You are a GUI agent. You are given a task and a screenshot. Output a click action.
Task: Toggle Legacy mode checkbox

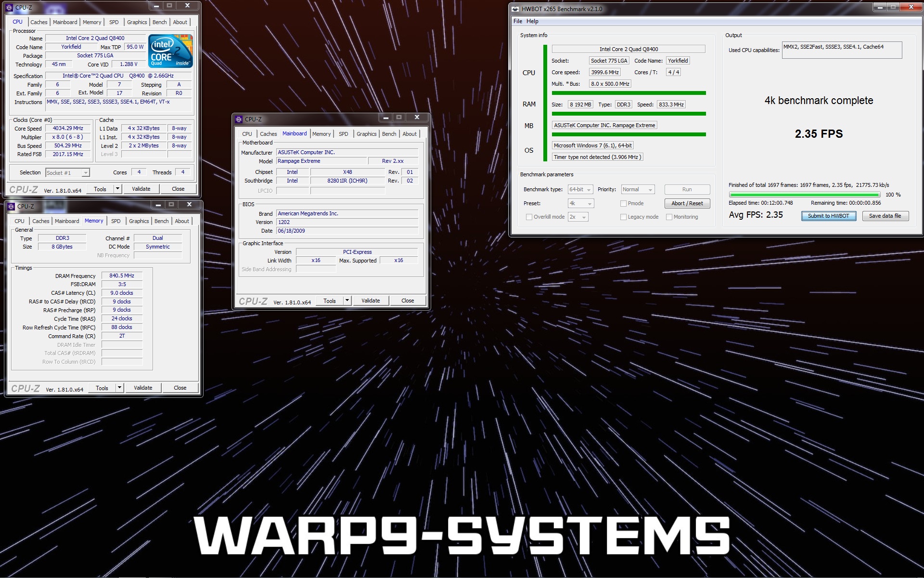[623, 217]
